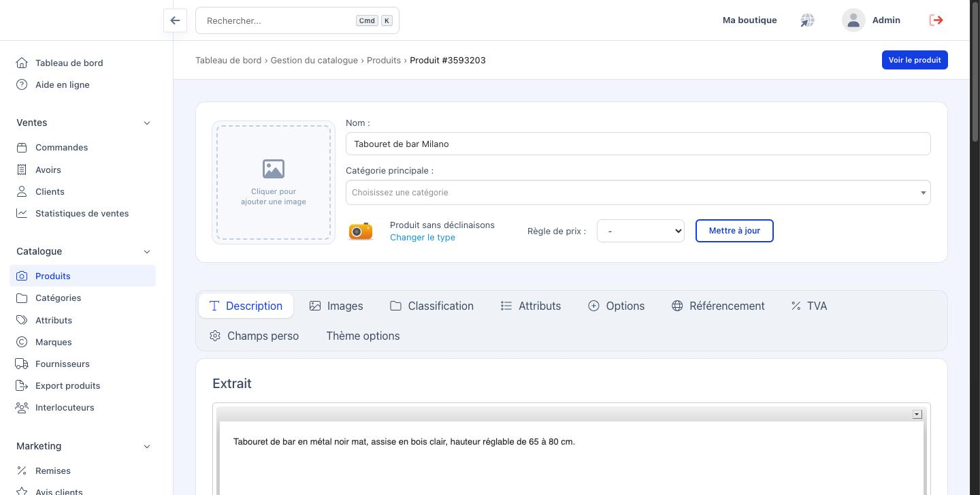Switch to the Classification tab

431,306
